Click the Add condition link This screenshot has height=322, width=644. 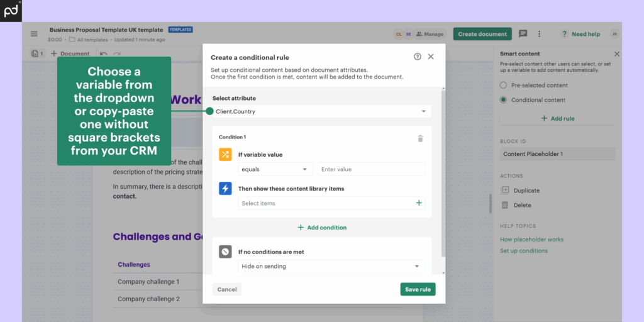(x=322, y=228)
